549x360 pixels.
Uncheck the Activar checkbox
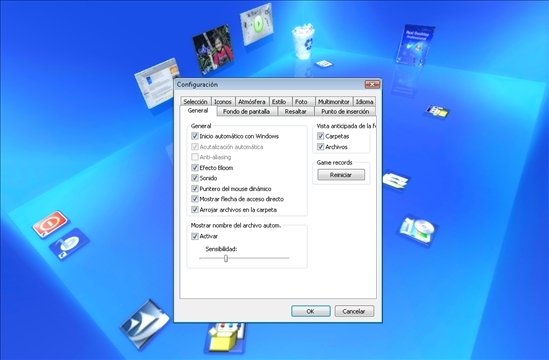click(x=195, y=236)
